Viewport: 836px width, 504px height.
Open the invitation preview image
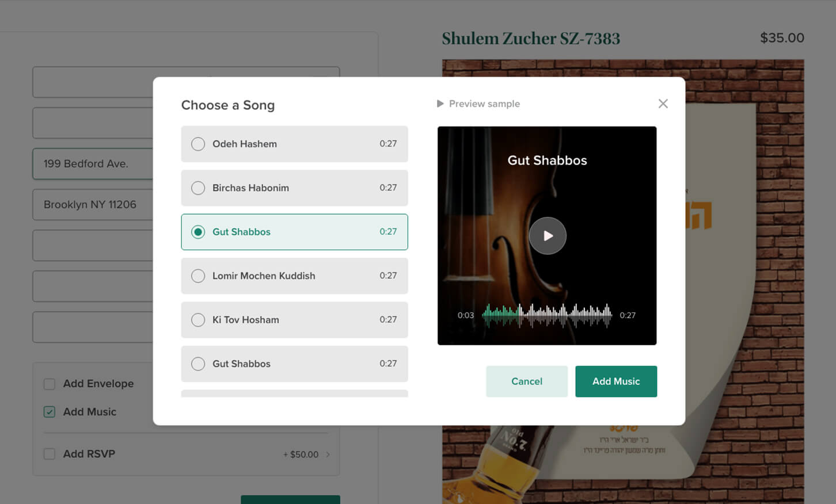pos(623,282)
